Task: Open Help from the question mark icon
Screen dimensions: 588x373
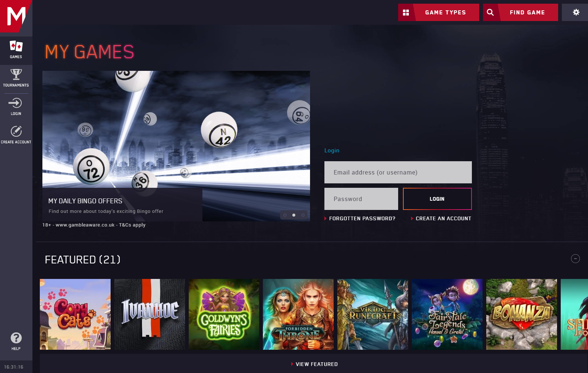Action: click(x=16, y=338)
